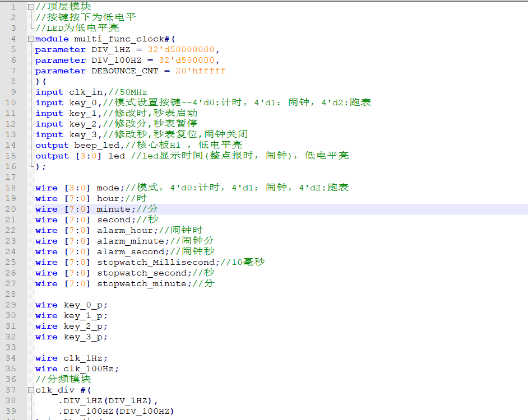Click 'stopwatch_minute' wire name
The image size is (528, 420).
coord(142,284)
